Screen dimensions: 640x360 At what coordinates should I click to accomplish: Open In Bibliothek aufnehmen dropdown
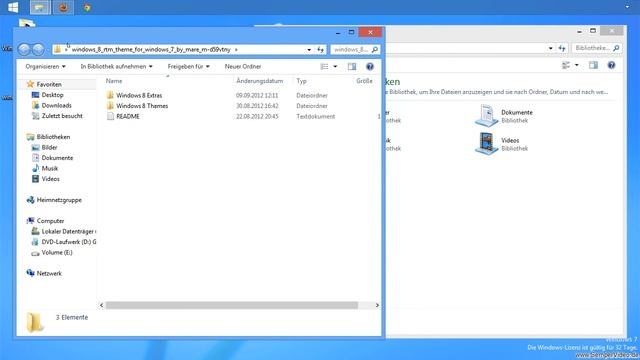(x=116, y=67)
